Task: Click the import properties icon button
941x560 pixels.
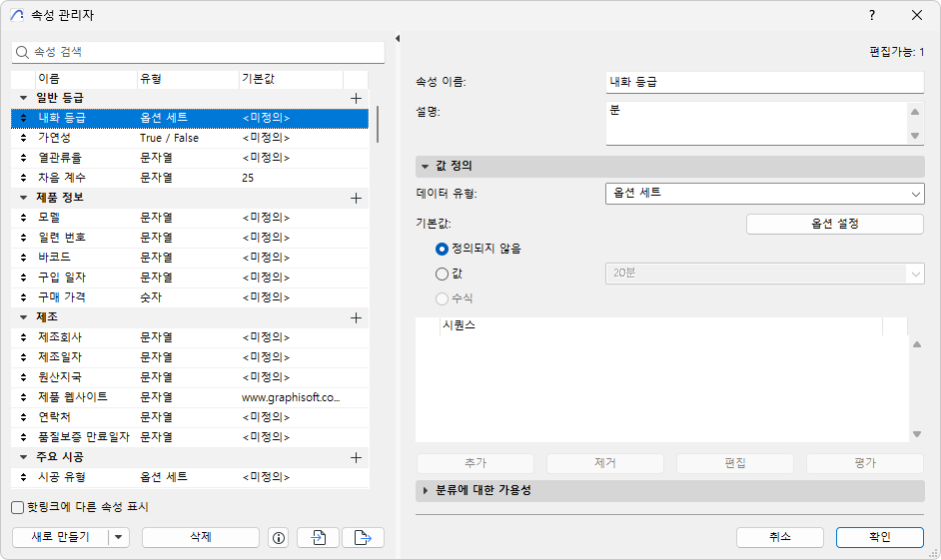Action: 318,538
